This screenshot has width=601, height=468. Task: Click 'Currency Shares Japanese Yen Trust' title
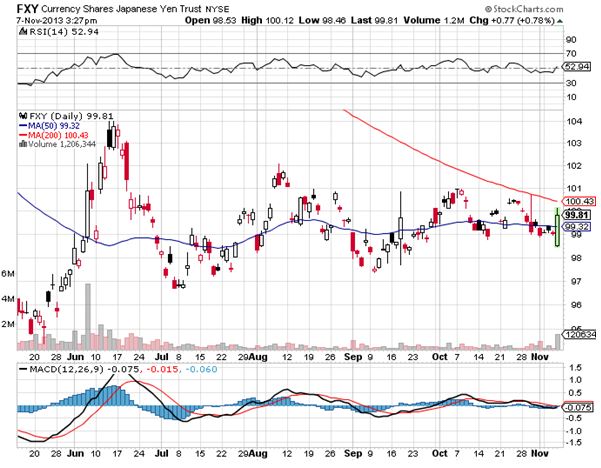pos(121,9)
